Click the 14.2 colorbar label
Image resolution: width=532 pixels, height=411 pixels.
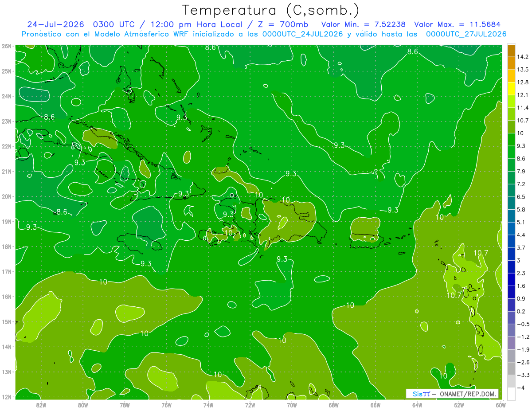[523, 57]
